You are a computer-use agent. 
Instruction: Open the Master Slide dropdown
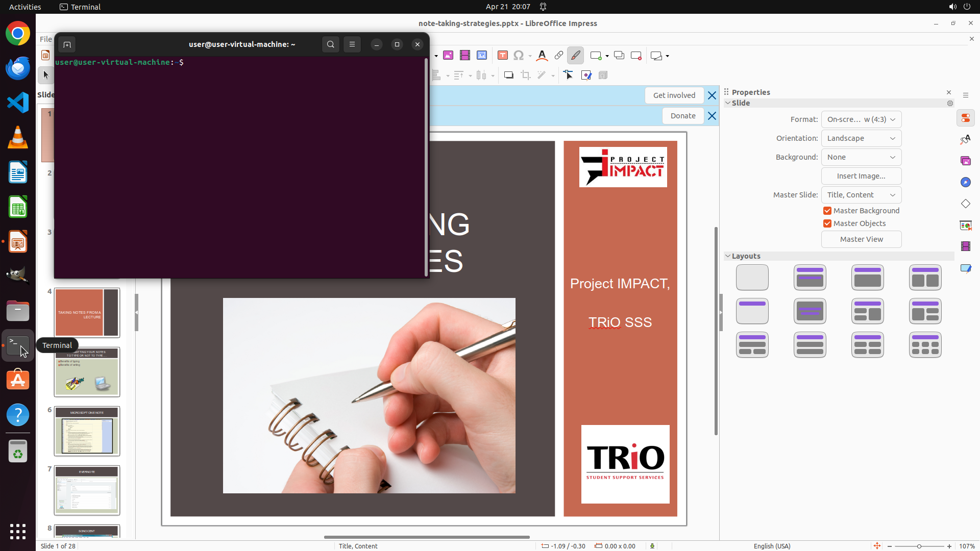861,195
